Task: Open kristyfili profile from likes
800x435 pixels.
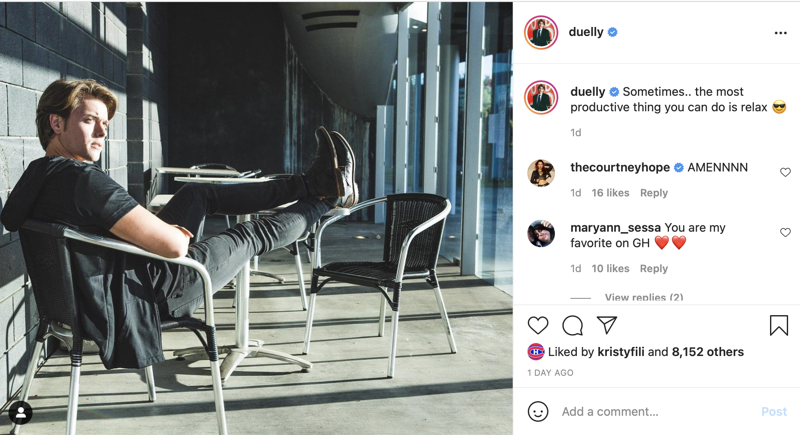Action: point(621,352)
